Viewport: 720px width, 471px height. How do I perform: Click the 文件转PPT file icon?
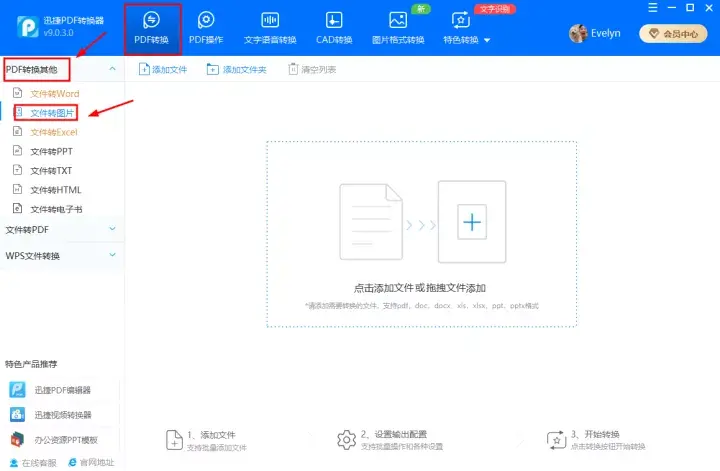pos(17,151)
